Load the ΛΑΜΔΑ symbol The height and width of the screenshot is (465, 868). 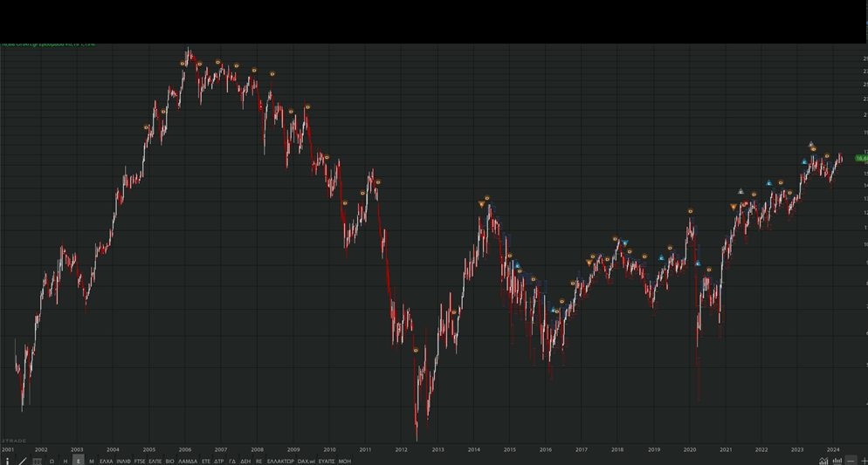(188, 462)
